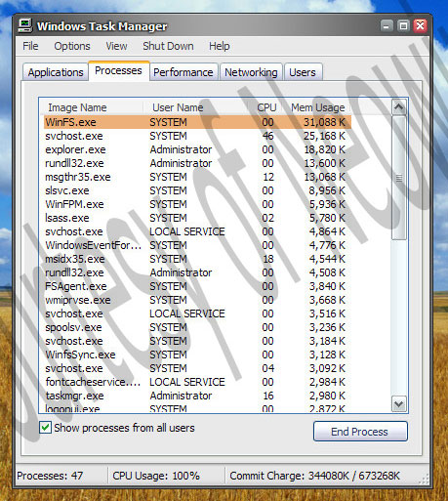Viewport: 448px width, 501px height.
Task: Select svchost.exe using 3,516 K
Action: (x=197, y=313)
